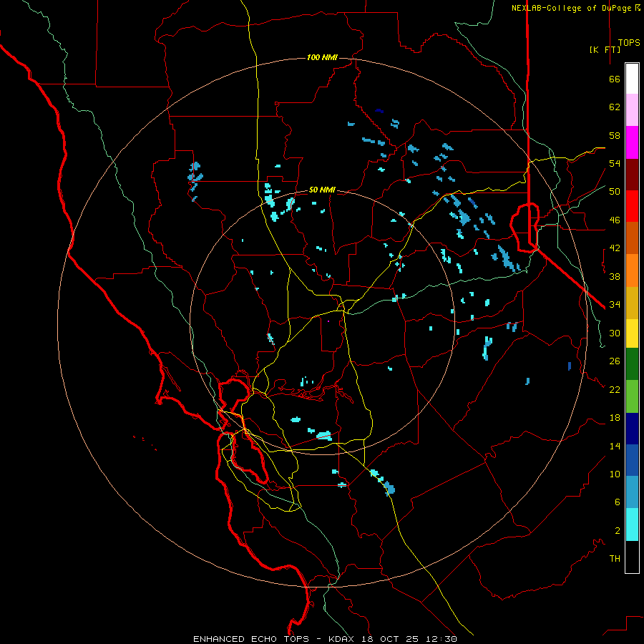This screenshot has height=644, width=644.
Task: Click the navy 22 kft legend swatch
Action: pyautogui.click(x=632, y=429)
